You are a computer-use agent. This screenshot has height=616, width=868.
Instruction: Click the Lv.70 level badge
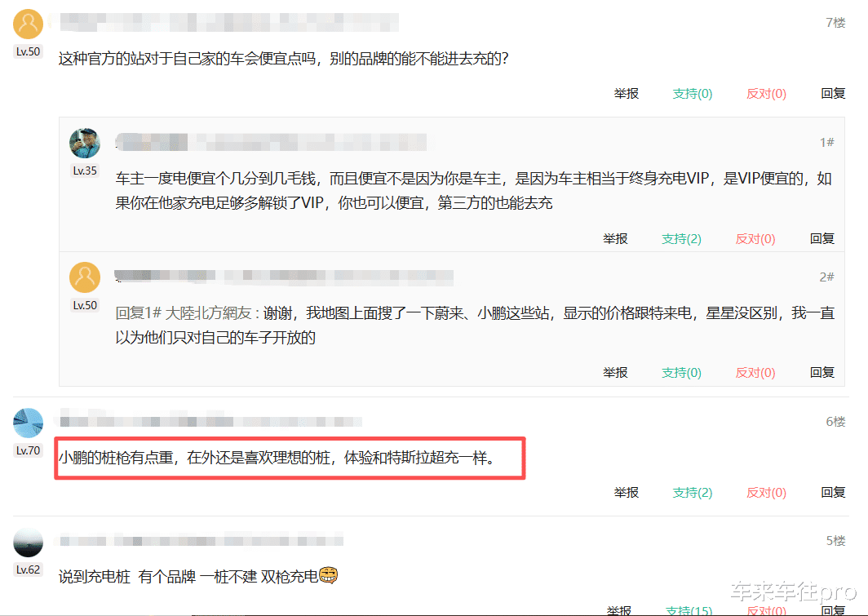tap(28, 450)
